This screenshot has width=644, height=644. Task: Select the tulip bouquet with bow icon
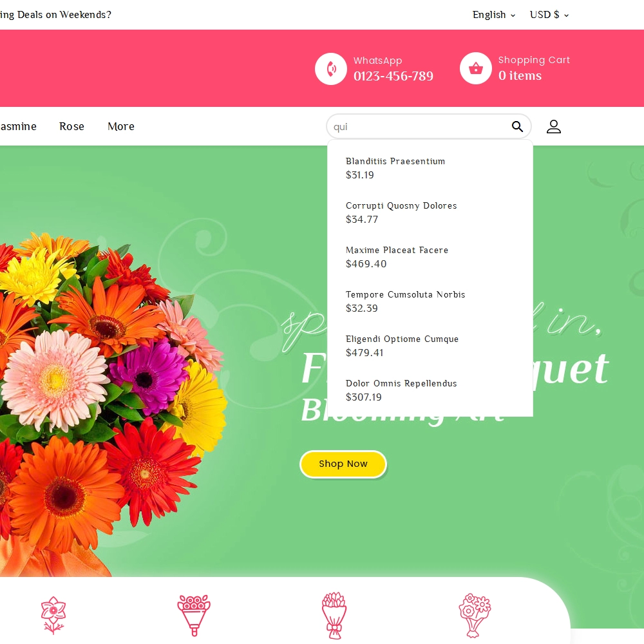(334, 615)
